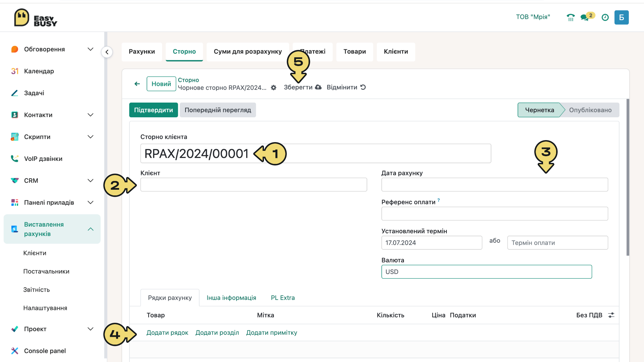
Task: Click the Додати розділ link
Action: tap(217, 333)
